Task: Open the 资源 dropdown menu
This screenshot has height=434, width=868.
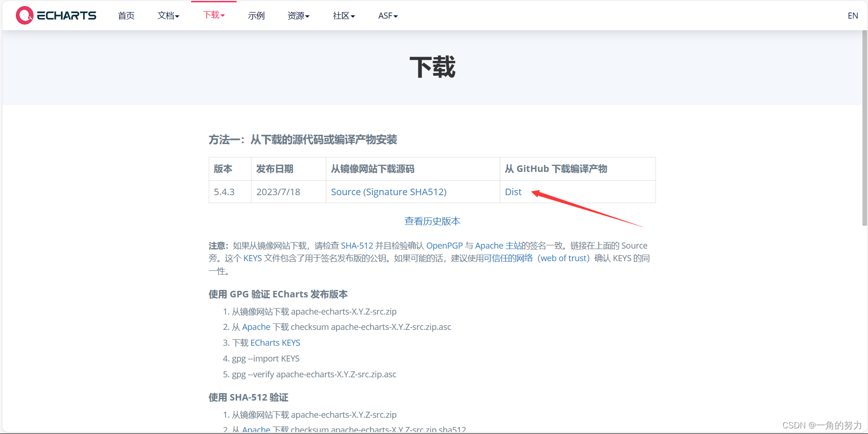Action: [298, 15]
